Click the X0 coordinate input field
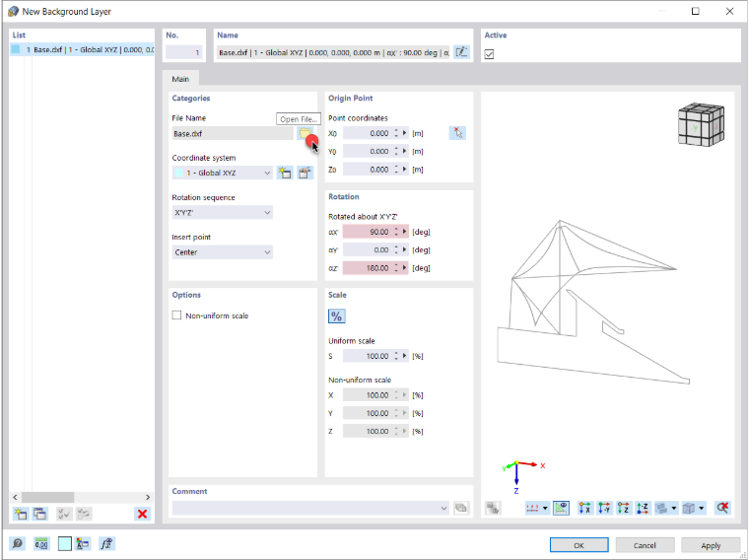 coord(368,133)
